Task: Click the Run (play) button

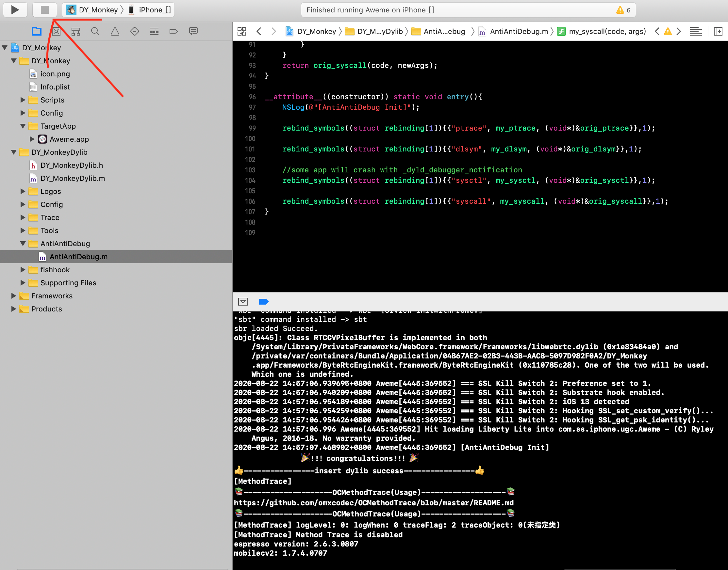Action: click(15, 10)
